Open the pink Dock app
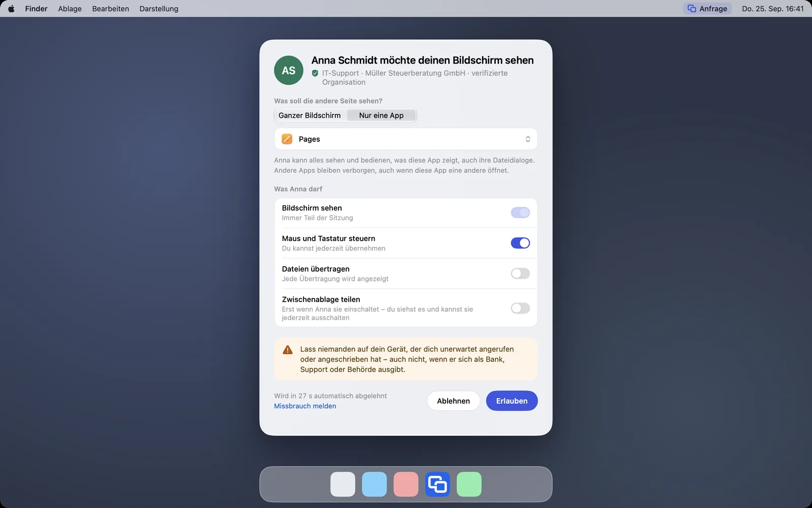This screenshot has height=508, width=812. (x=406, y=484)
